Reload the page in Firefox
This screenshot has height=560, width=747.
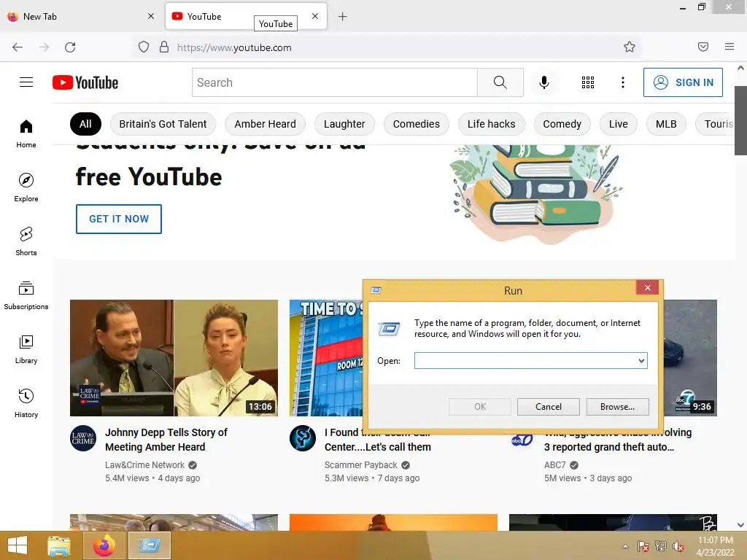point(70,47)
